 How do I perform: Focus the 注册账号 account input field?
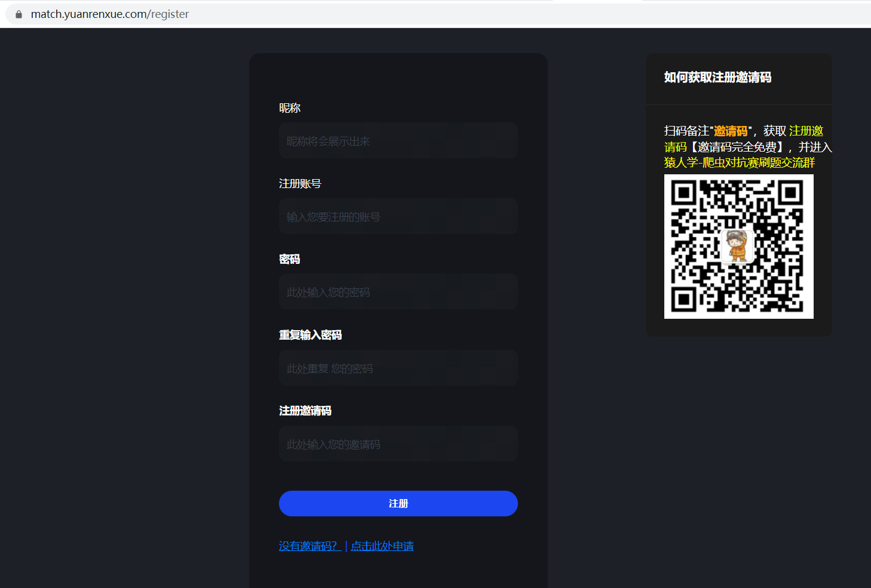coord(398,217)
